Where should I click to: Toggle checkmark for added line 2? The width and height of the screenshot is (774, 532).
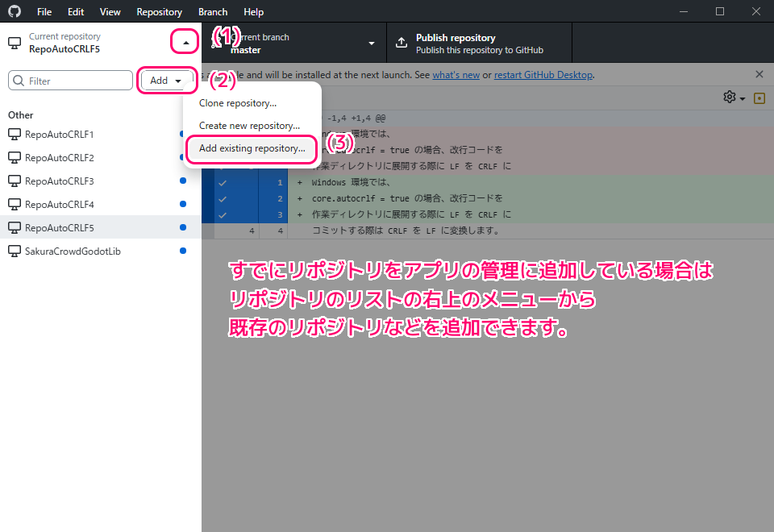[x=223, y=198]
